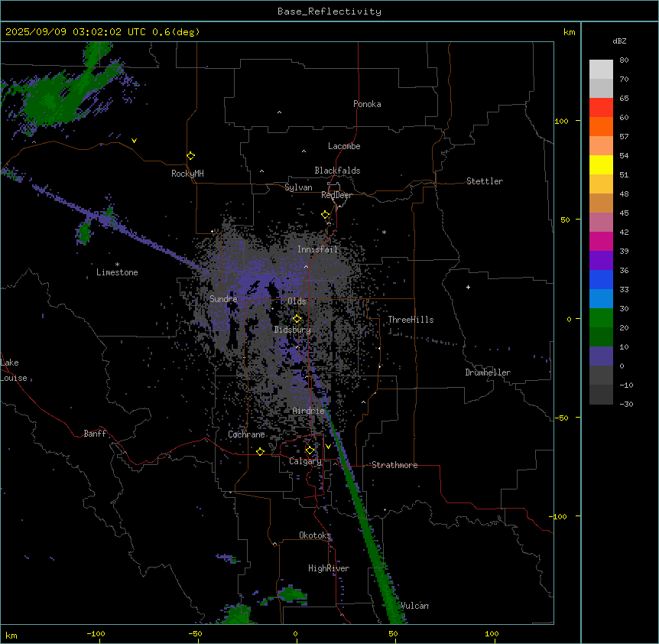659x644 pixels.
Task: Click the Olds label
Action: [297, 301]
